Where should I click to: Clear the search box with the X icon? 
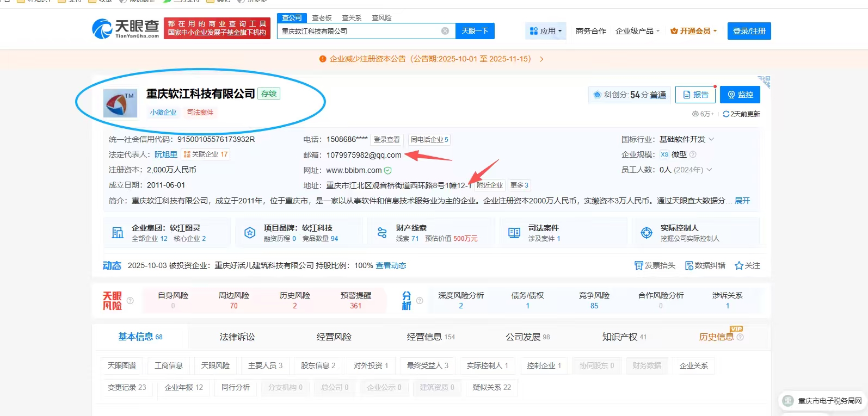(x=445, y=31)
